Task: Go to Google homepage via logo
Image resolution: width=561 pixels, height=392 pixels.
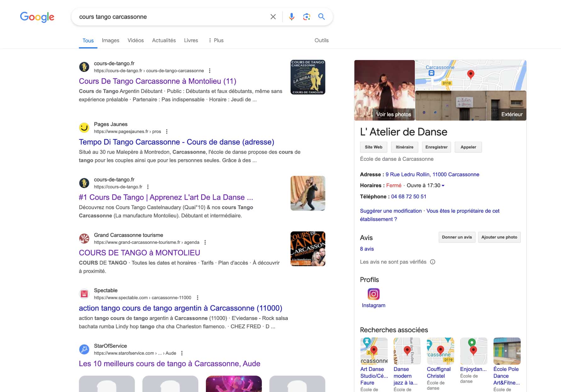Action: (x=37, y=17)
